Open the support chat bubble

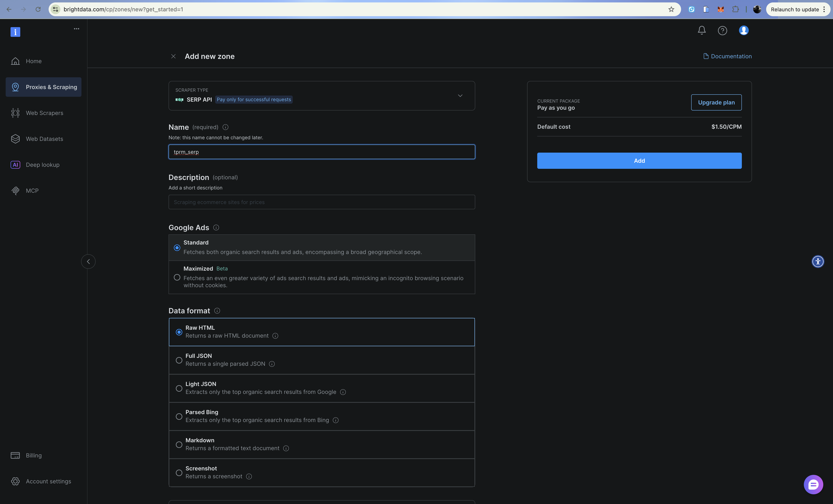(x=813, y=484)
